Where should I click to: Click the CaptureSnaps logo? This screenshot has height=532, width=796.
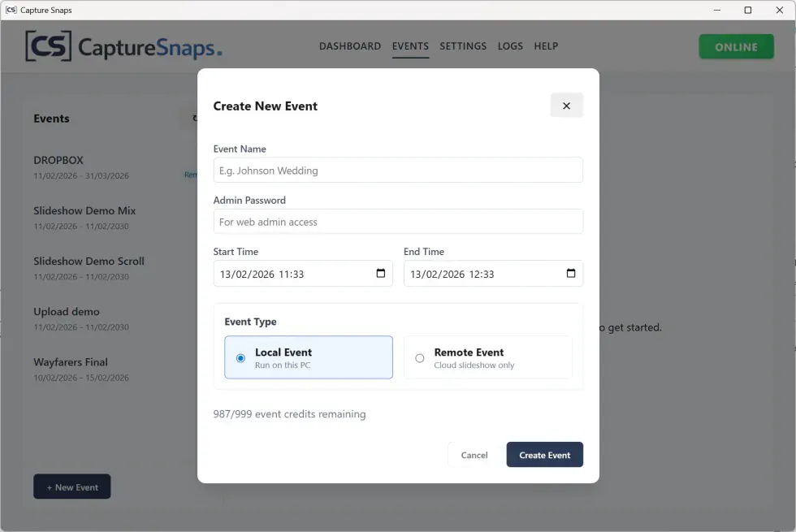coord(123,47)
